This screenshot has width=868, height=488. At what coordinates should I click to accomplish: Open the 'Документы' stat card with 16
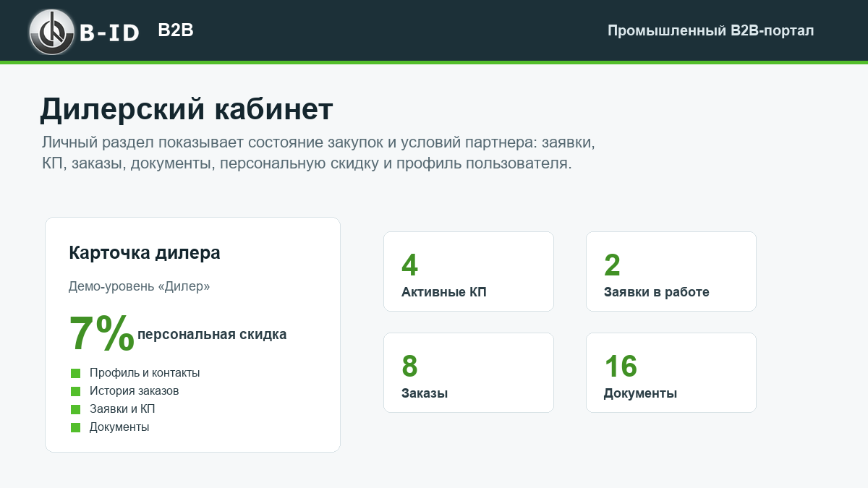pos(671,373)
